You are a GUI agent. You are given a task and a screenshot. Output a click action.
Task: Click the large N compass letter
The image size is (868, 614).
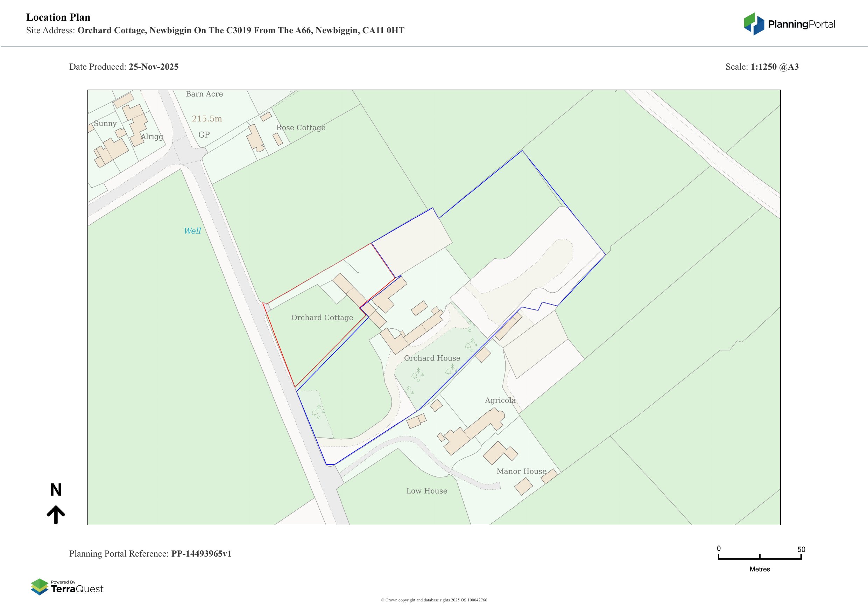pyautogui.click(x=56, y=490)
